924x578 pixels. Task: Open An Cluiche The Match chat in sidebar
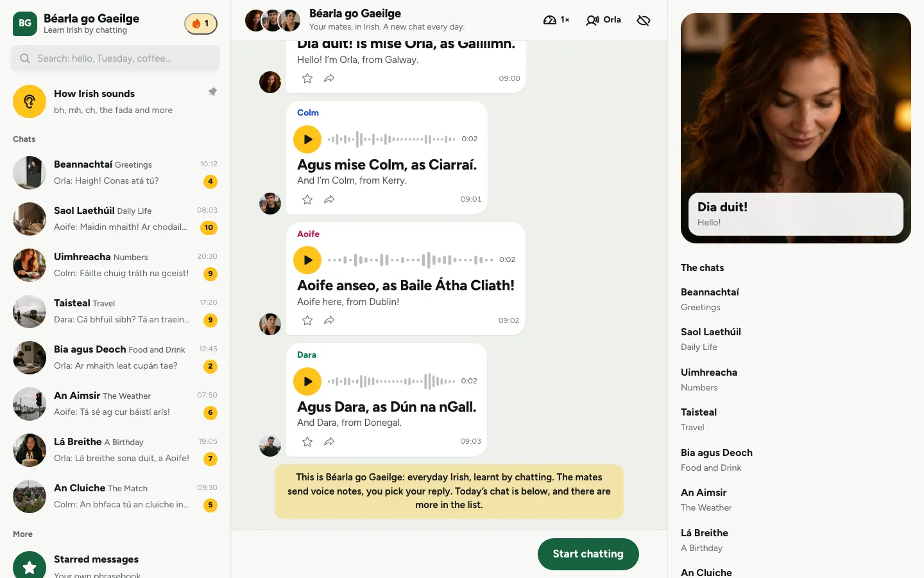point(116,496)
